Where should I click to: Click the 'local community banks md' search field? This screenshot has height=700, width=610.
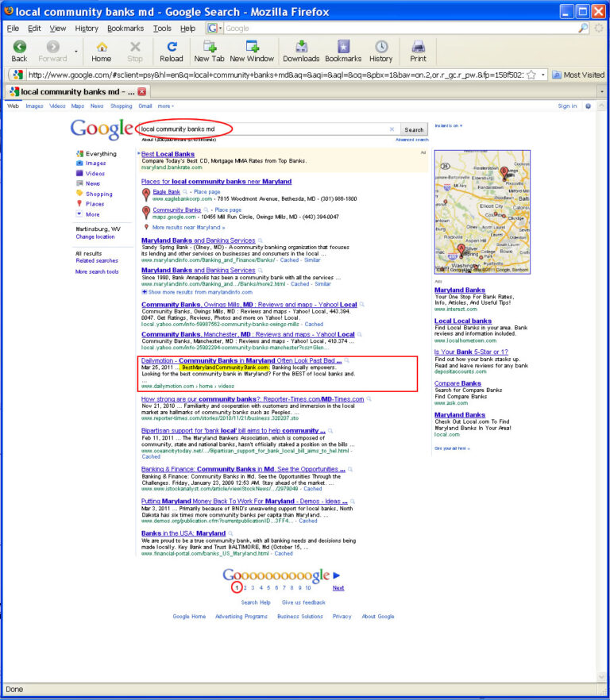point(264,129)
